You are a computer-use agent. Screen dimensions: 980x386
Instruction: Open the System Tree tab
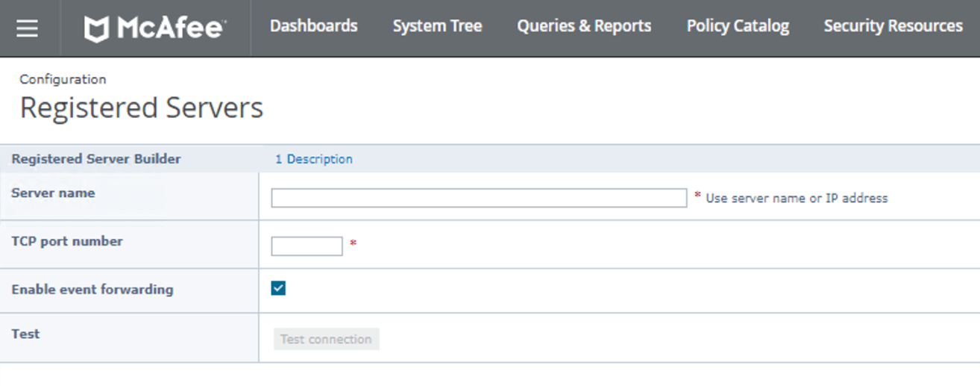[x=437, y=26]
